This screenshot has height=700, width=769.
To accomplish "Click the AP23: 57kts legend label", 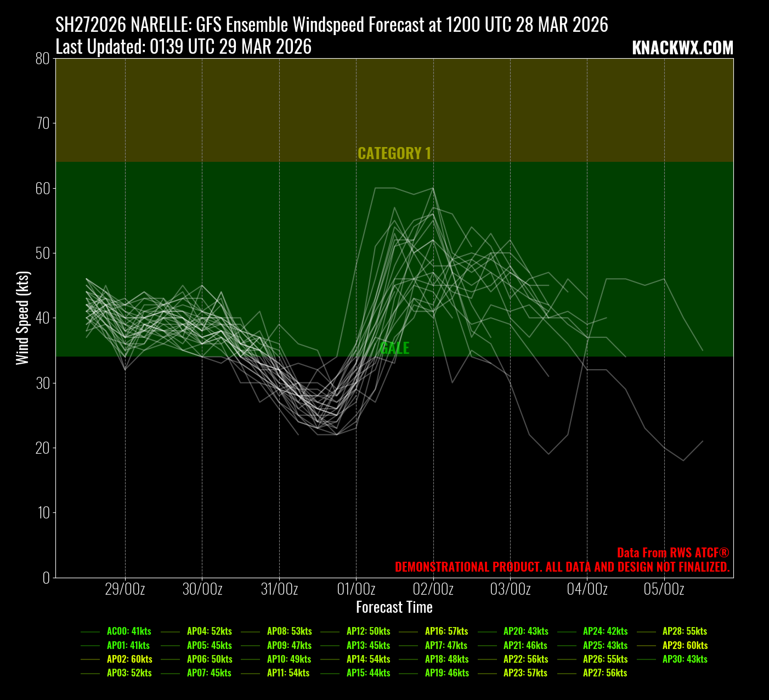I will pyautogui.click(x=525, y=673).
